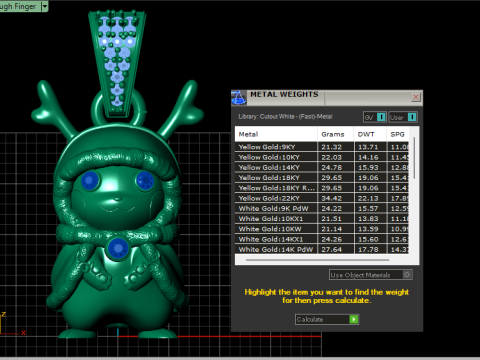Viewport: 480px width, 360px height.
Task: Select the Yellow Gold:14KY row
Action: coord(322,167)
